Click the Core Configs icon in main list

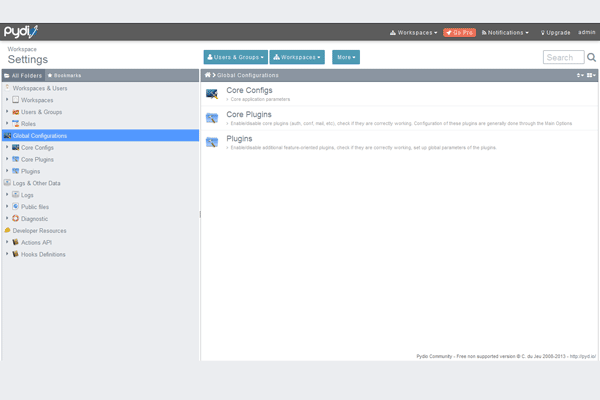click(x=212, y=94)
